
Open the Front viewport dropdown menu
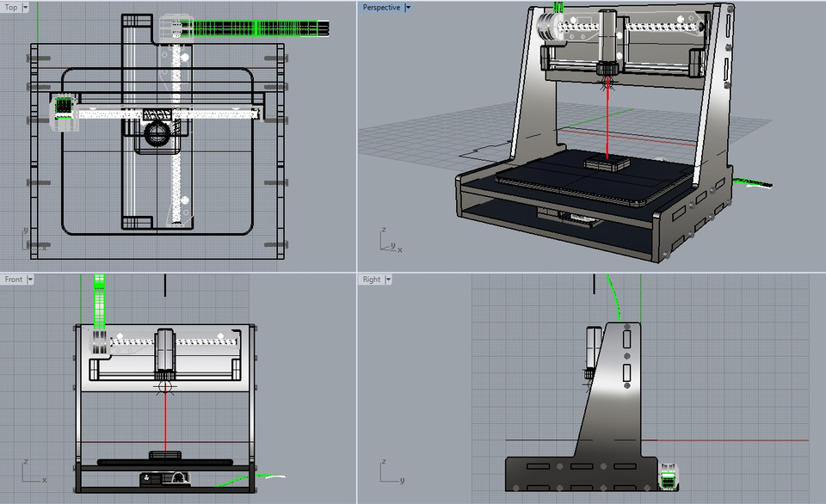[x=31, y=279]
